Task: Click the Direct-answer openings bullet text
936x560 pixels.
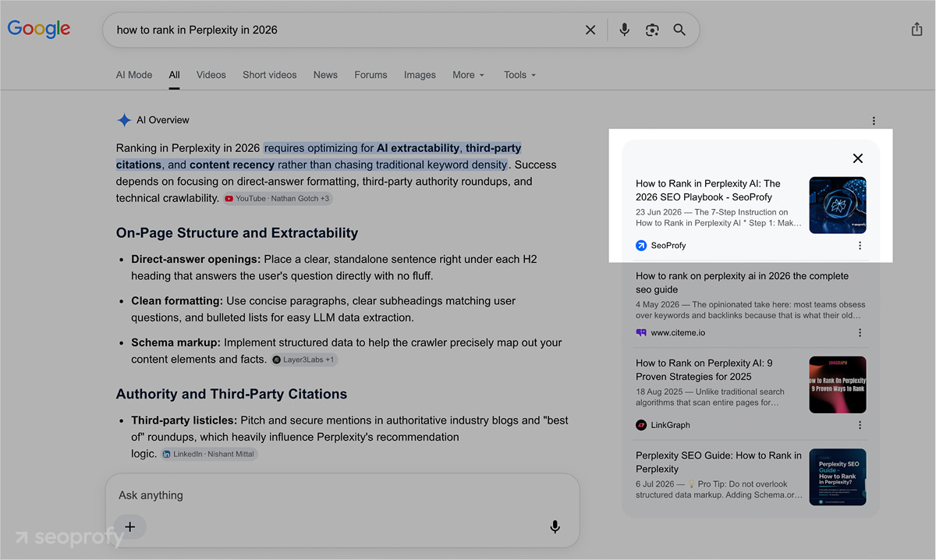Action: pyautogui.click(x=334, y=268)
